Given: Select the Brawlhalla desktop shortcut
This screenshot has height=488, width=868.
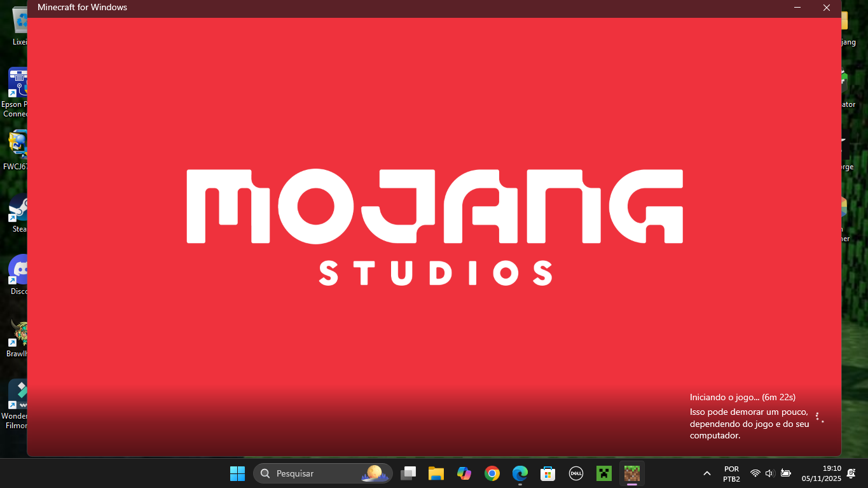Looking at the screenshot, I should click(17, 338).
